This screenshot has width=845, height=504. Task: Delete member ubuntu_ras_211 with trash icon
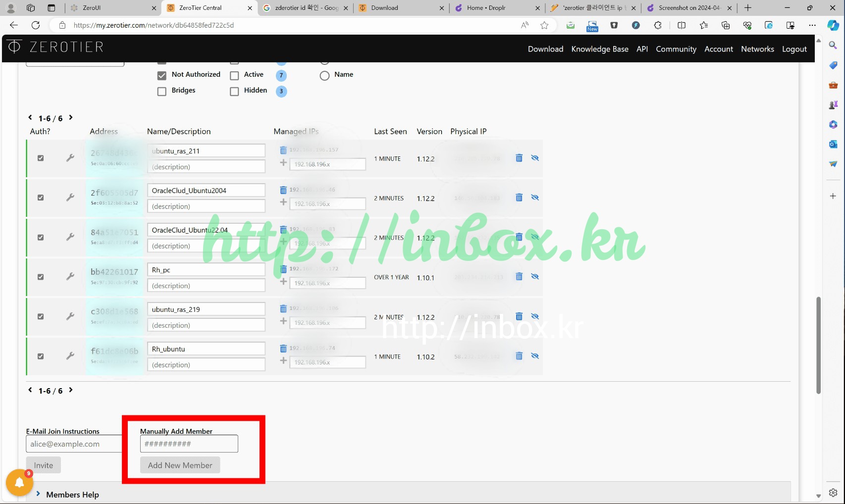tap(519, 158)
